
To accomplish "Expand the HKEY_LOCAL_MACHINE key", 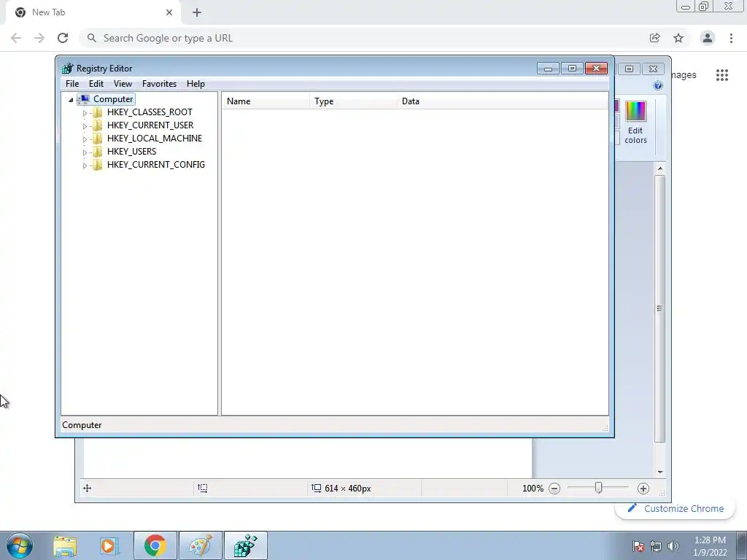I will click(85, 139).
